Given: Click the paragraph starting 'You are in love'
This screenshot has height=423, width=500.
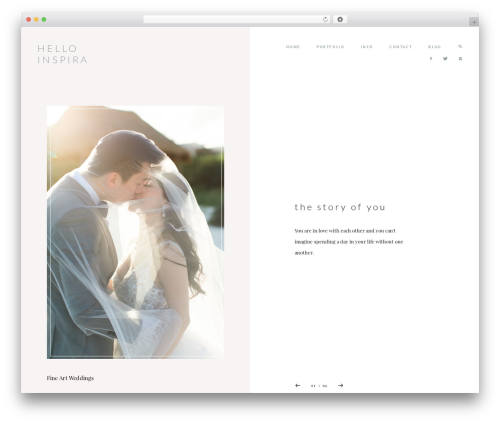Looking at the screenshot, I should pyautogui.click(x=349, y=242).
